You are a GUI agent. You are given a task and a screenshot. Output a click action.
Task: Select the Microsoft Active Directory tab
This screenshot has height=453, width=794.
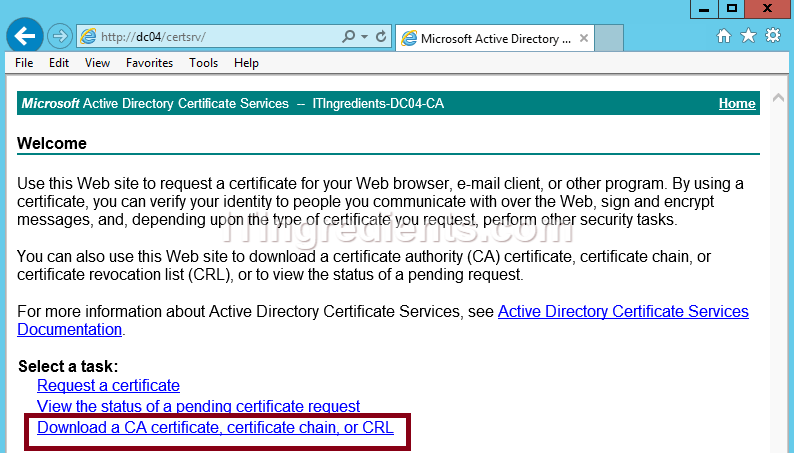pos(490,39)
